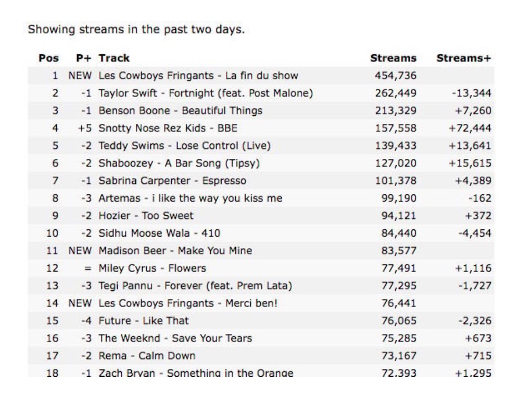Click the Streams column header
The image size is (532, 394).
click(x=393, y=58)
